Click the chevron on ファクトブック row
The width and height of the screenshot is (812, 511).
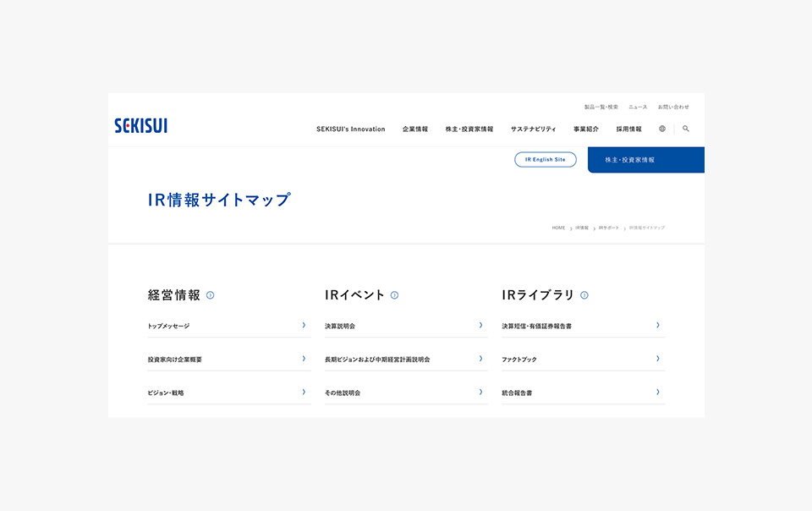[x=658, y=358]
